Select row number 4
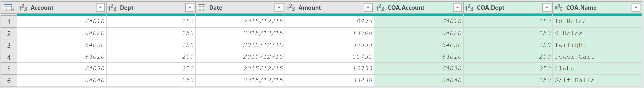The width and height of the screenshot is (644, 88). pos(9,57)
